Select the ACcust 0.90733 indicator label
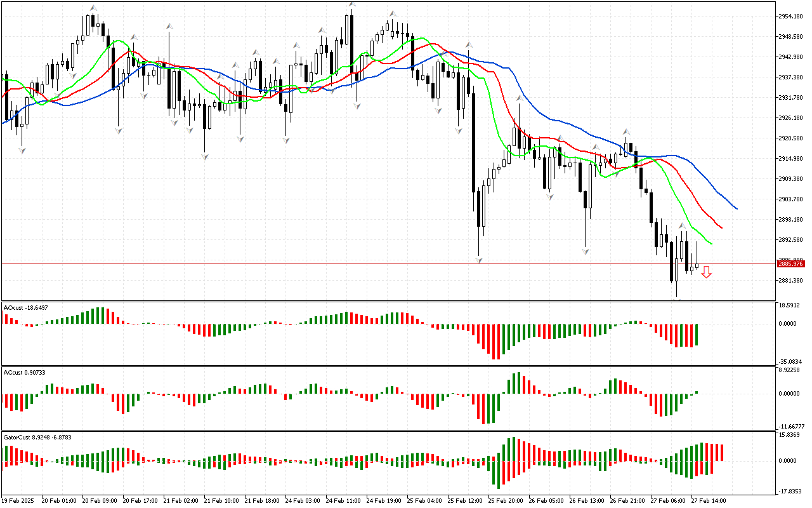 (x=24, y=371)
